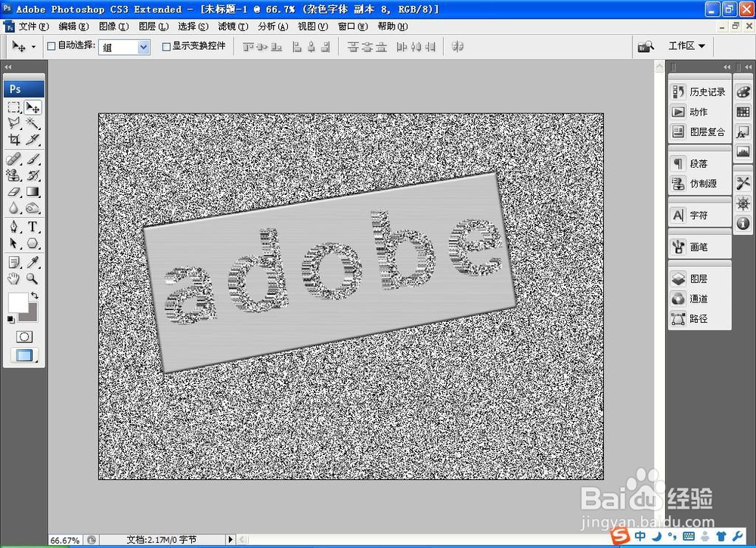Enable the 显示变换控件 checkbox

pyautogui.click(x=166, y=47)
